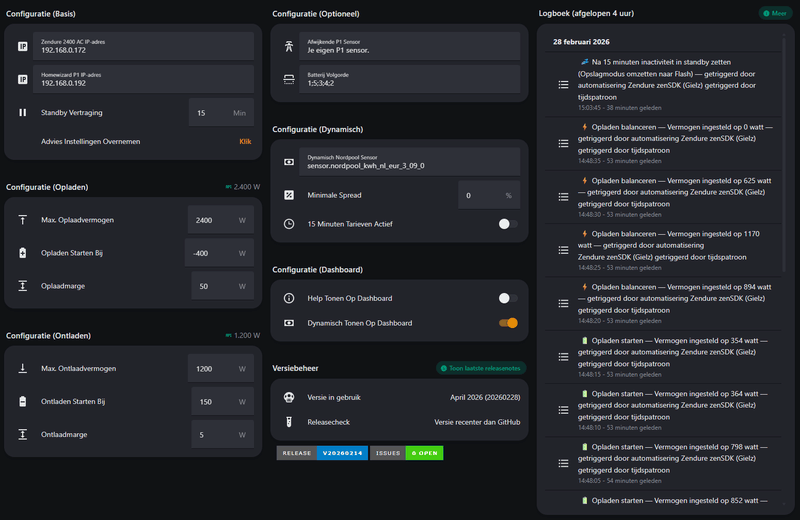Disable Dynamisch Tonen Op Dashboard switch
The image size is (800, 520).
click(x=508, y=323)
